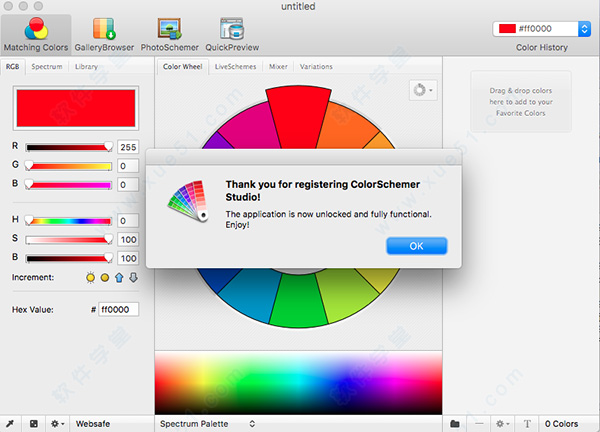Click the H hue value field
Viewport: 600px width, 432px height.
(128, 220)
